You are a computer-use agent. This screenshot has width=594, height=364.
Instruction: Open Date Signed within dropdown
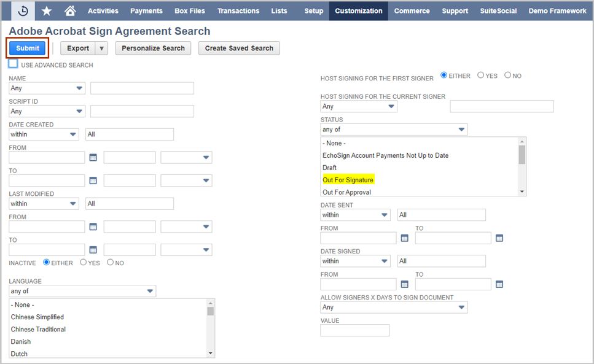point(355,261)
